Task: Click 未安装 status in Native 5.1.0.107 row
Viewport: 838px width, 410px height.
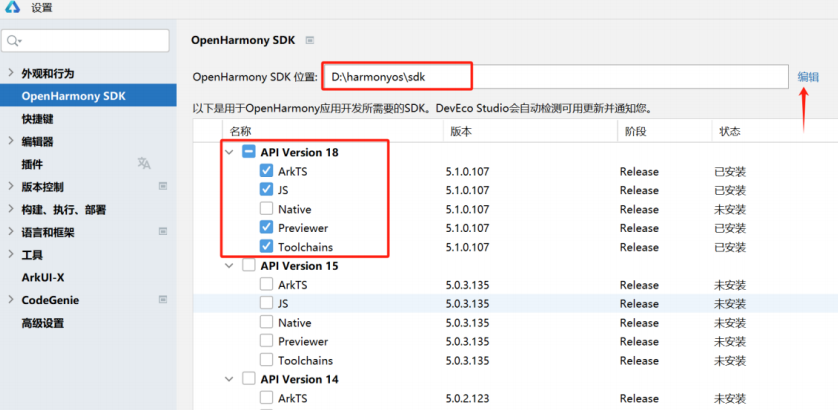Action: coord(730,210)
